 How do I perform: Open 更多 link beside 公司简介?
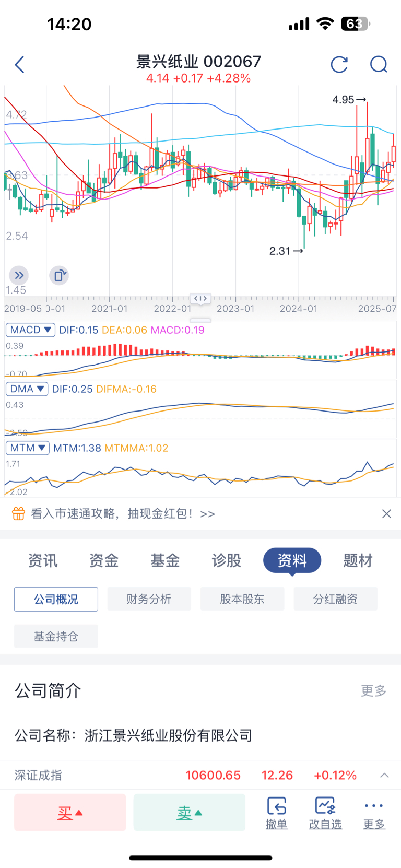[x=374, y=691]
